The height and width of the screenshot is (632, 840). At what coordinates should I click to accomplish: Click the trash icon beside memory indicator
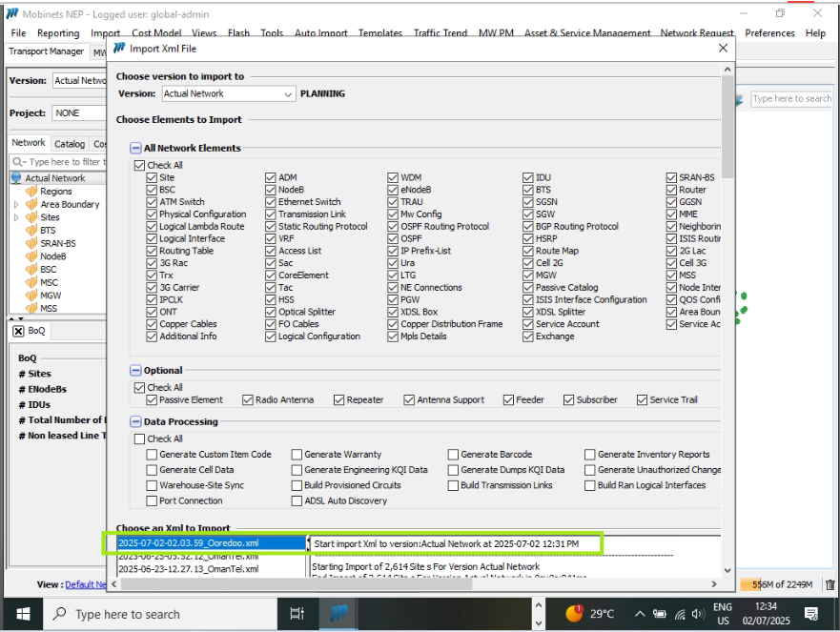click(x=830, y=584)
